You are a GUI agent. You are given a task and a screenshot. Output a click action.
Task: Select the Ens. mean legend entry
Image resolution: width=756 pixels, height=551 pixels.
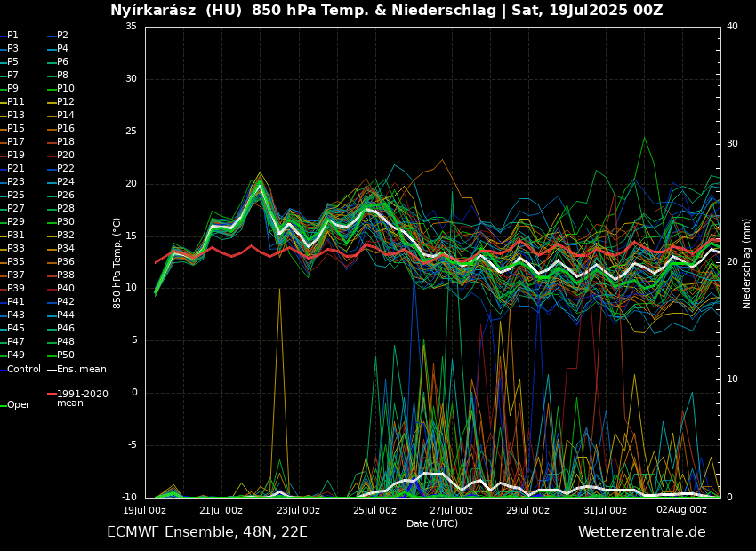point(82,369)
